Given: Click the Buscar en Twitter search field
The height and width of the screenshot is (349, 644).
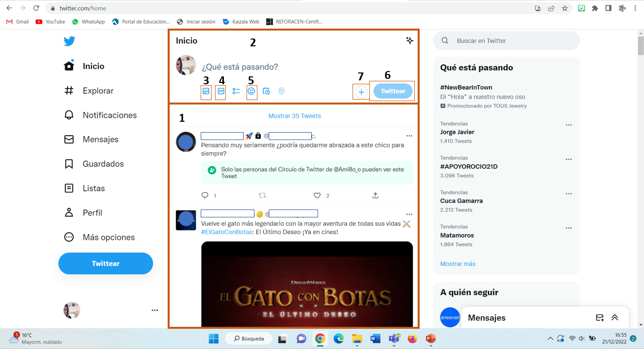Looking at the screenshot, I should click(506, 40).
